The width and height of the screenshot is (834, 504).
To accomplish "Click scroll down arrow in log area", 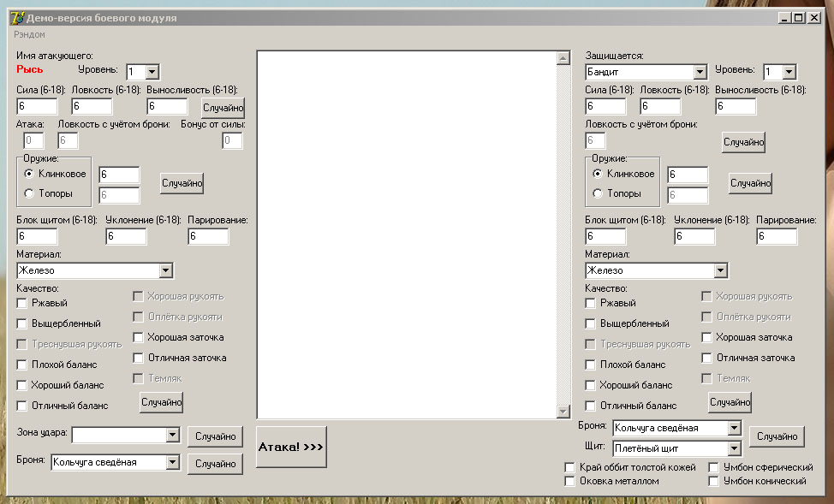I will point(563,411).
